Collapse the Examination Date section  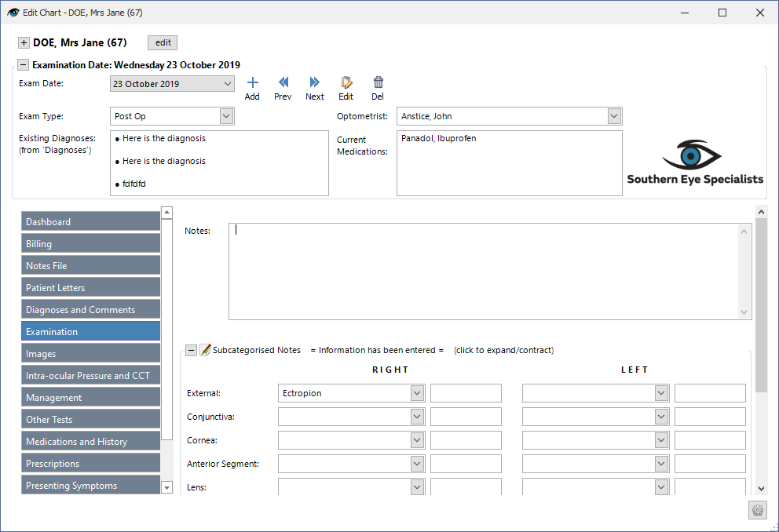point(23,65)
